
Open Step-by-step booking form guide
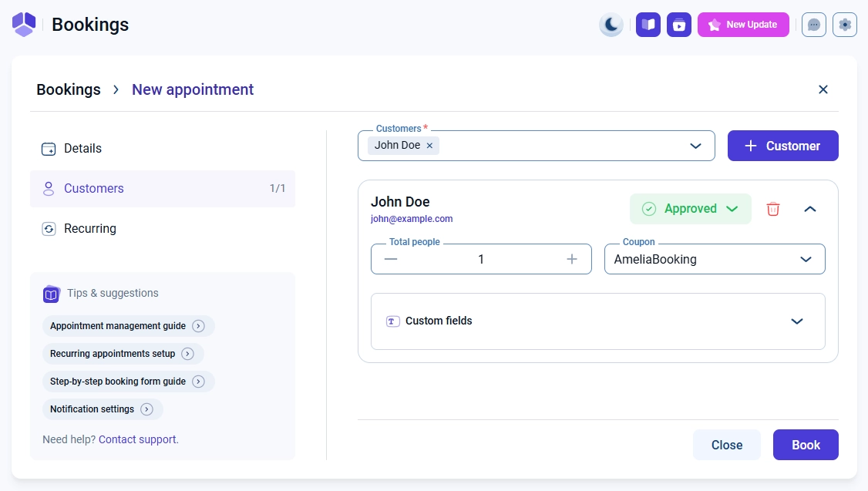pos(129,382)
